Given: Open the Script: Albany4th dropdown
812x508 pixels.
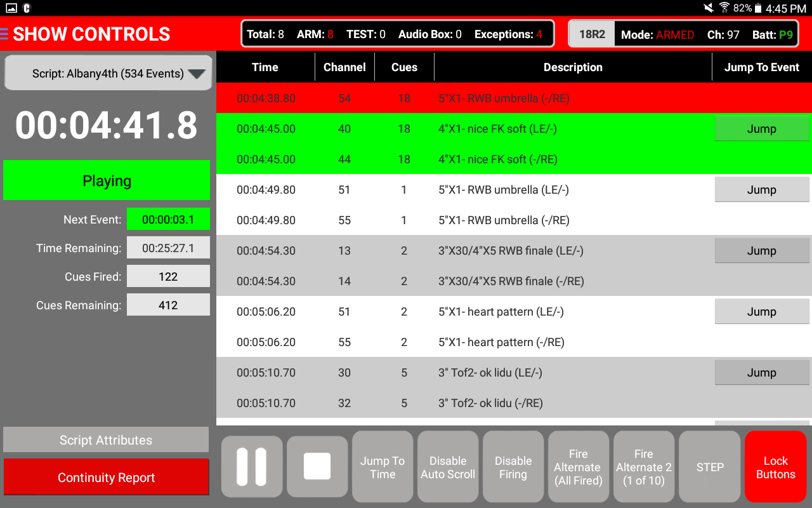Looking at the screenshot, I should click(107, 72).
